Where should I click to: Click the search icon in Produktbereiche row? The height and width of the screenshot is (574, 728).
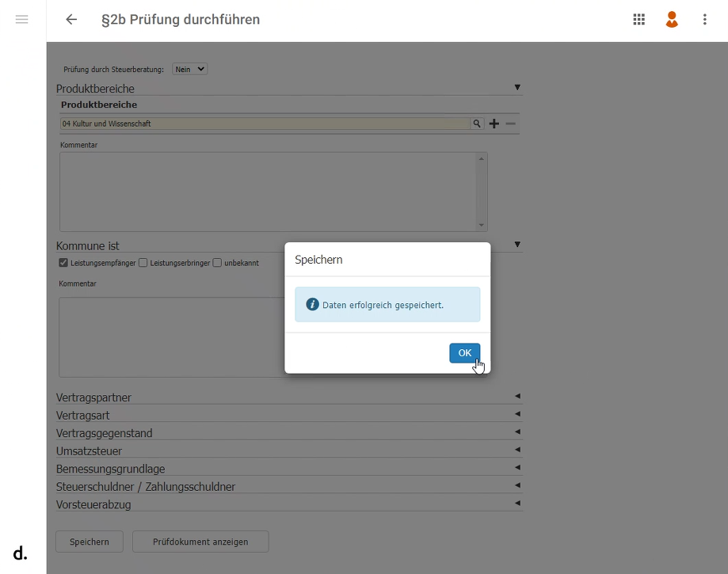click(477, 124)
